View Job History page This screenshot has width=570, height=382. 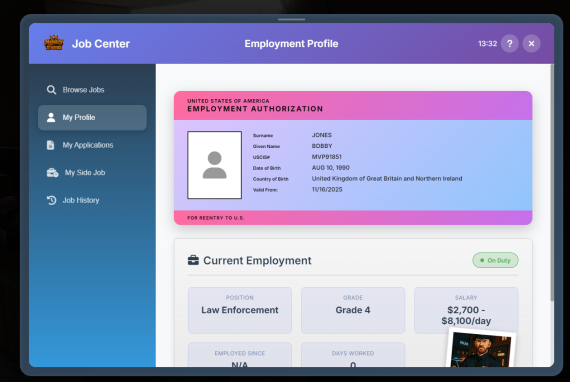[92, 200]
